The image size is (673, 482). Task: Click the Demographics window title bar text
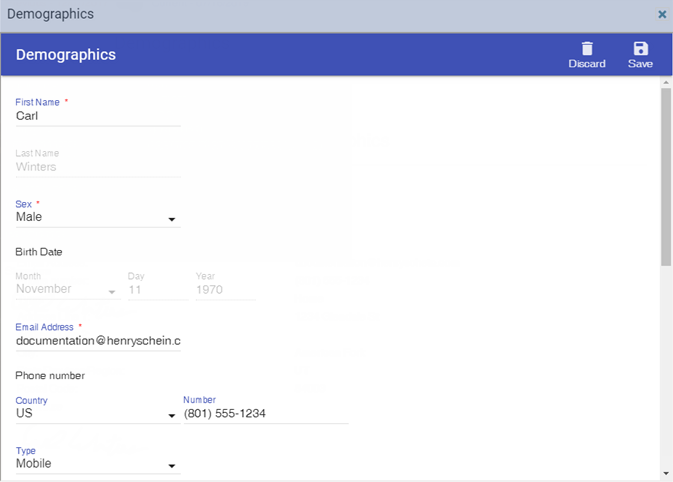tap(50, 15)
